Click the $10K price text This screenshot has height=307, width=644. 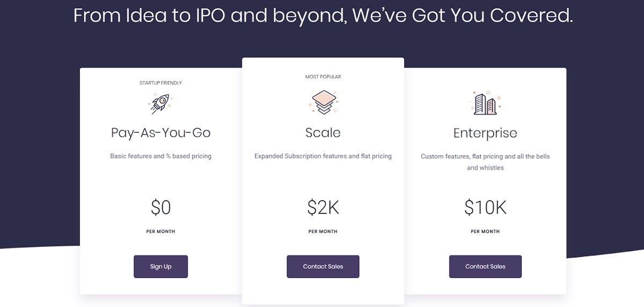(x=485, y=208)
